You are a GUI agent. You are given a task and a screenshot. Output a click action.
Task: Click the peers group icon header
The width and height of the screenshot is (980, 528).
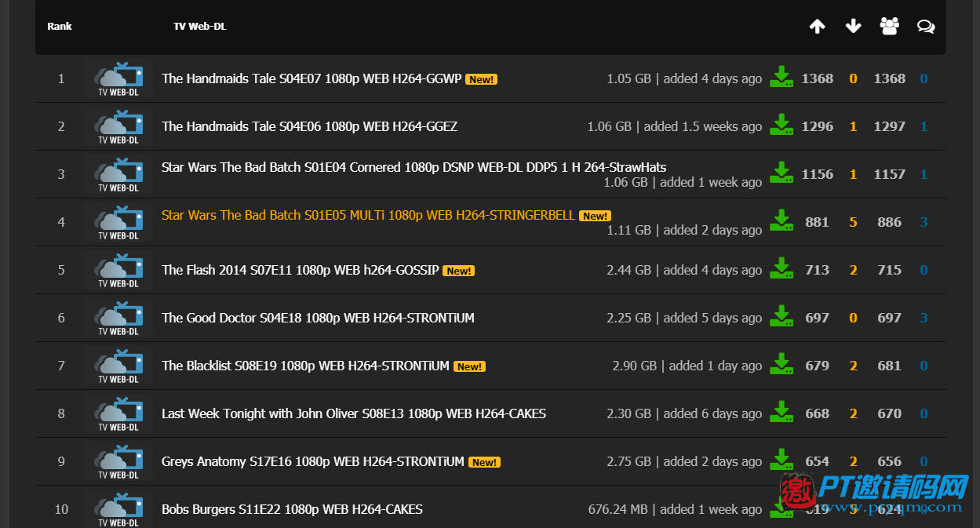pos(889,26)
